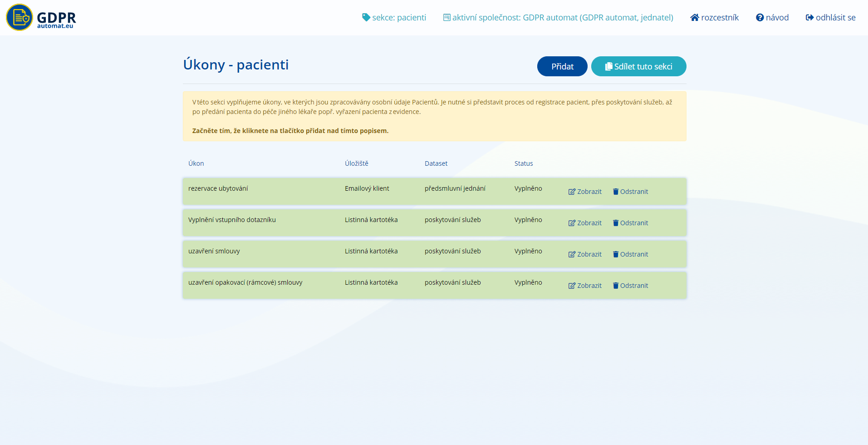Click the tag icon beside sekce: pacienti
This screenshot has width=868, height=445.
pos(366,17)
